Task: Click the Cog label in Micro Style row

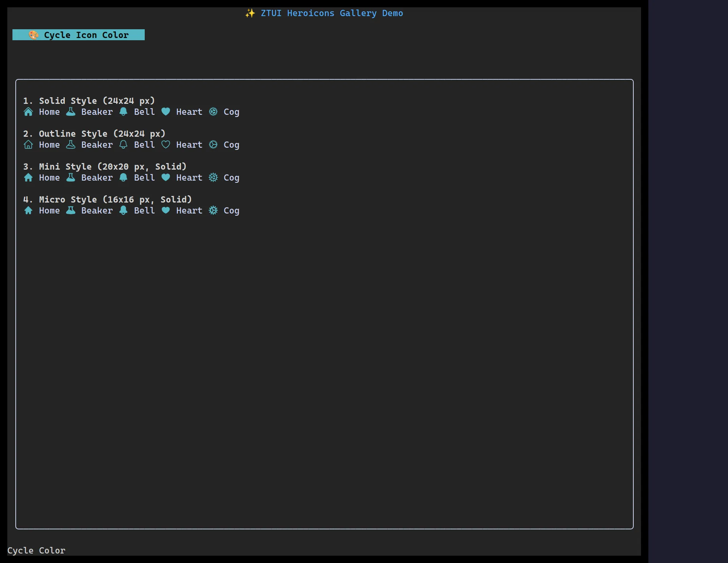Action: click(x=231, y=211)
